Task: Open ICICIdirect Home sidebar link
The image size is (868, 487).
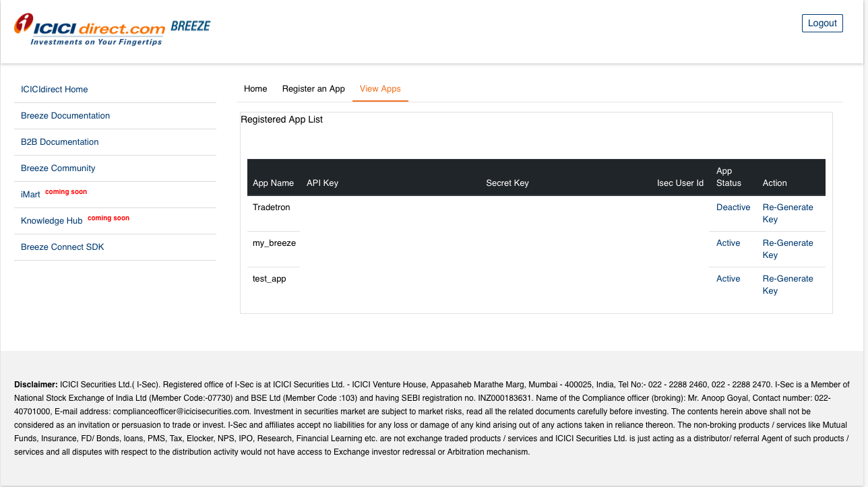Action: pyautogui.click(x=55, y=90)
